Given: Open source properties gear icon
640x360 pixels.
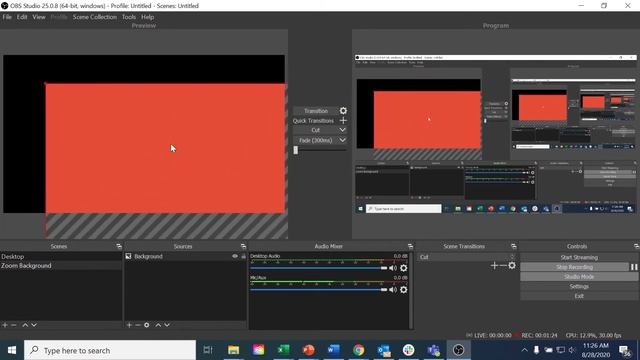Looking at the screenshot, I should pos(147,325).
